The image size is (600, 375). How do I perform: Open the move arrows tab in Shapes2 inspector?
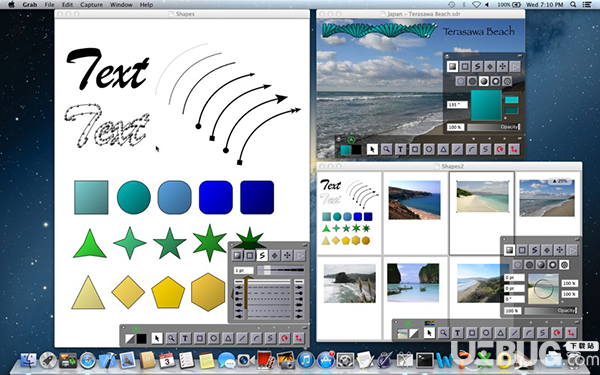(x=559, y=250)
